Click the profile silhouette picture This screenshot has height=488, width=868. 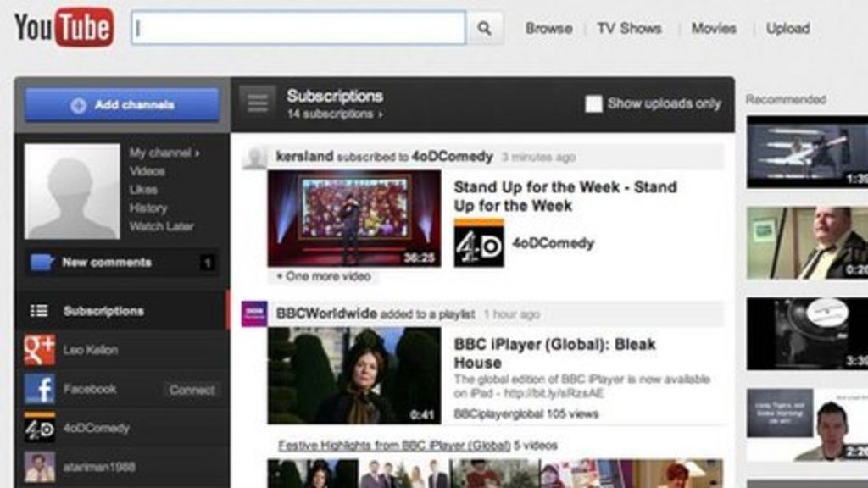click(72, 191)
